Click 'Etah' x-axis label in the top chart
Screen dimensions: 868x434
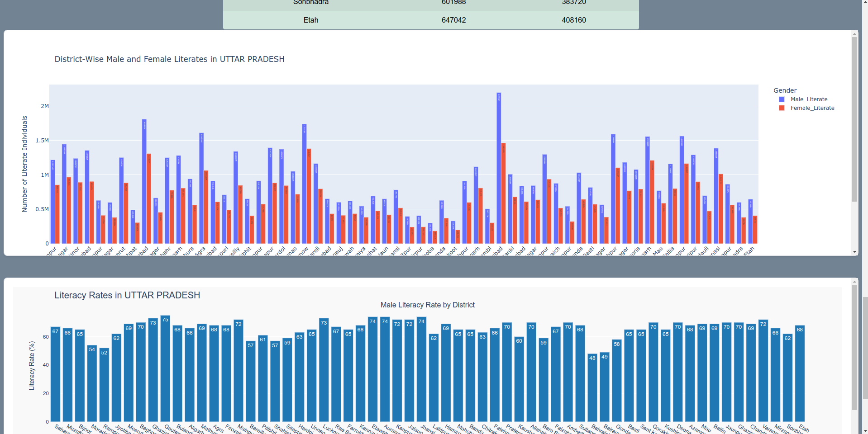coord(749,251)
